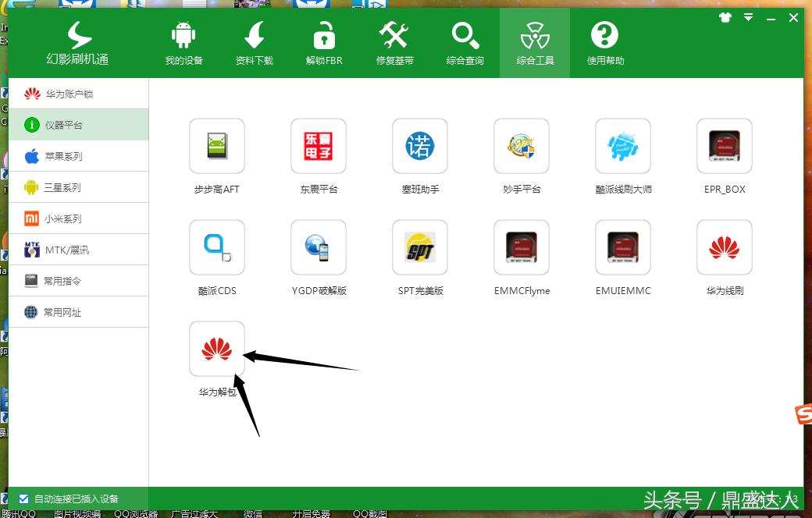The image size is (812, 518).
Task: Select 常用指令 in the sidebar
Action: (x=79, y=281)
